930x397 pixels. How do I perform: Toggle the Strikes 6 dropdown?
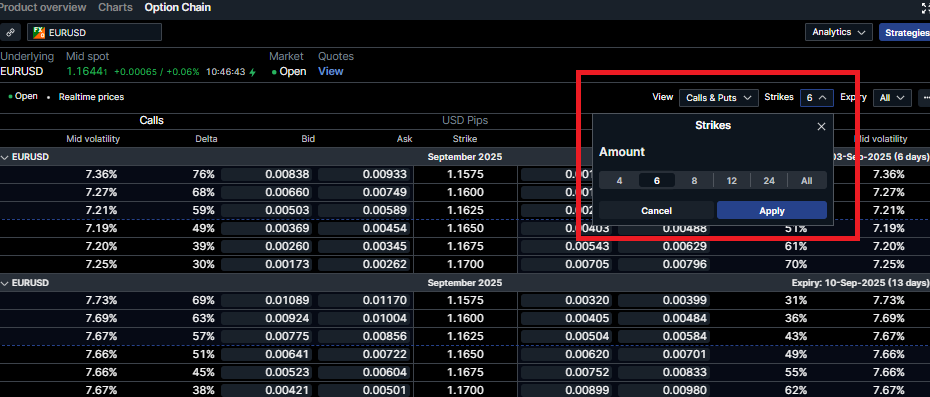(x=816, y=98)
